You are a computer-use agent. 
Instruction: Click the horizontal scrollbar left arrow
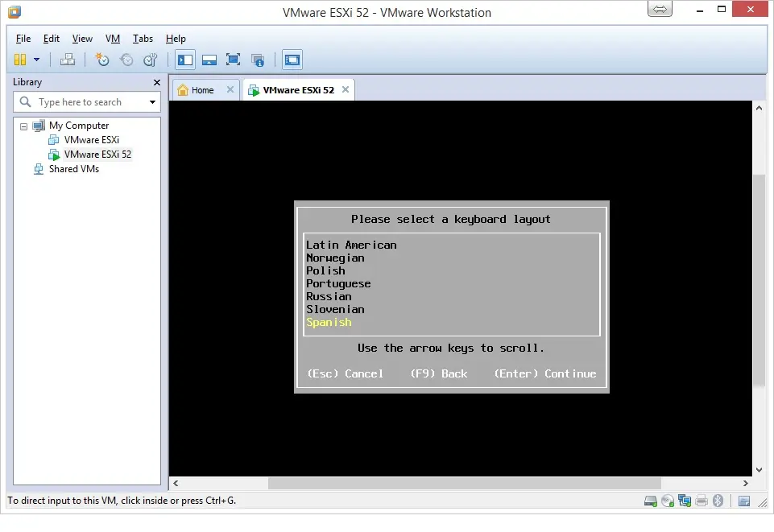[x=176, y=483]
